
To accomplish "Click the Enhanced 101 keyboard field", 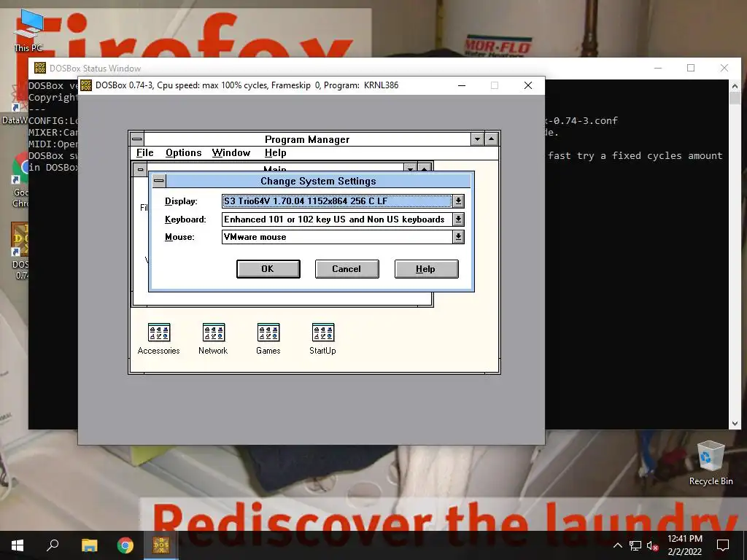I will [x=337, y=219].
